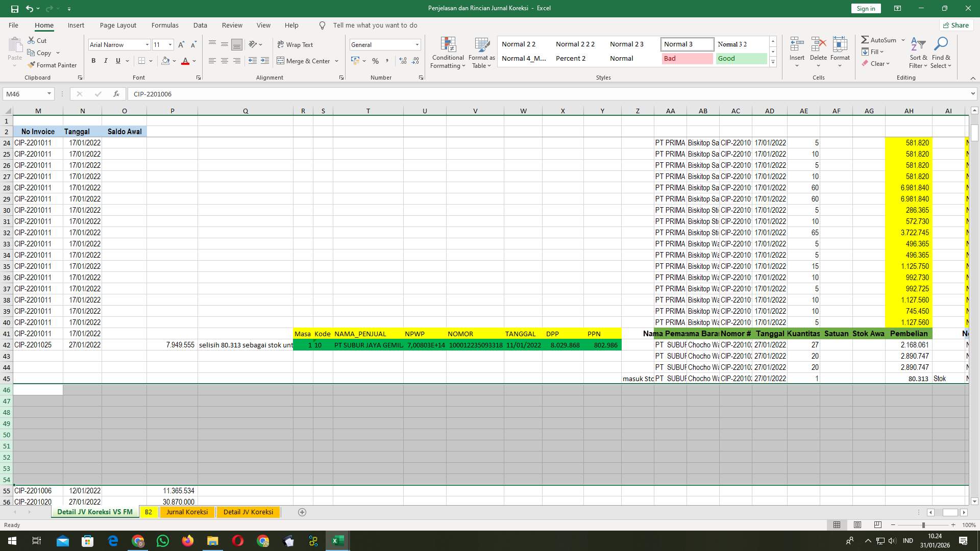980x551 pixels.
Task: Apply the Bad cell style
Action: tap(688, 58)
